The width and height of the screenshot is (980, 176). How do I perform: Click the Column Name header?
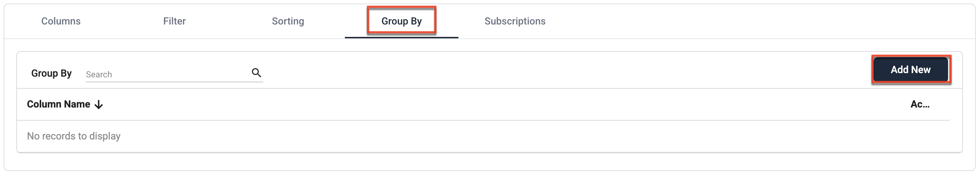[x=59, y=104]
